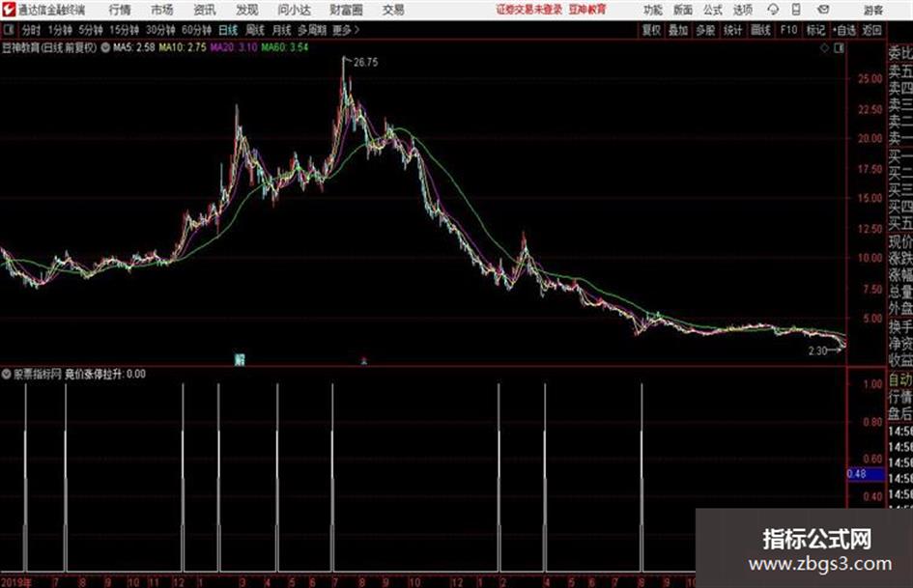Click 证券交易未登录 login link

529,10
